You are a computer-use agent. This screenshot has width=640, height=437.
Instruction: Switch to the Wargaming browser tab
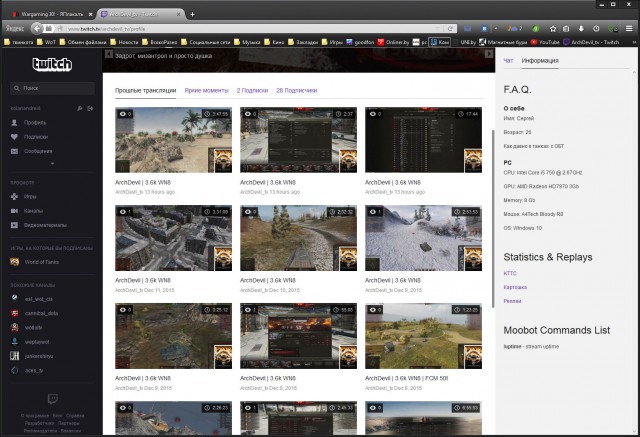click(x=52, y=14)
